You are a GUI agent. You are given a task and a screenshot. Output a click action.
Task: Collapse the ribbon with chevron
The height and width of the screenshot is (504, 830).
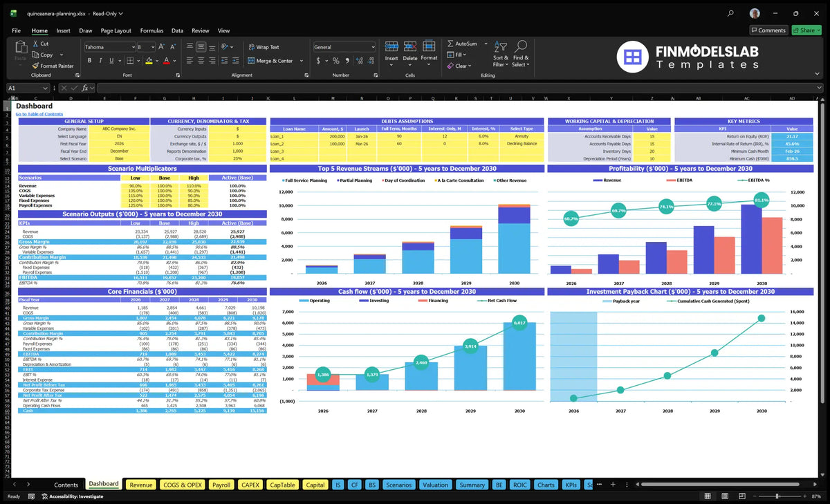[818, 75]
